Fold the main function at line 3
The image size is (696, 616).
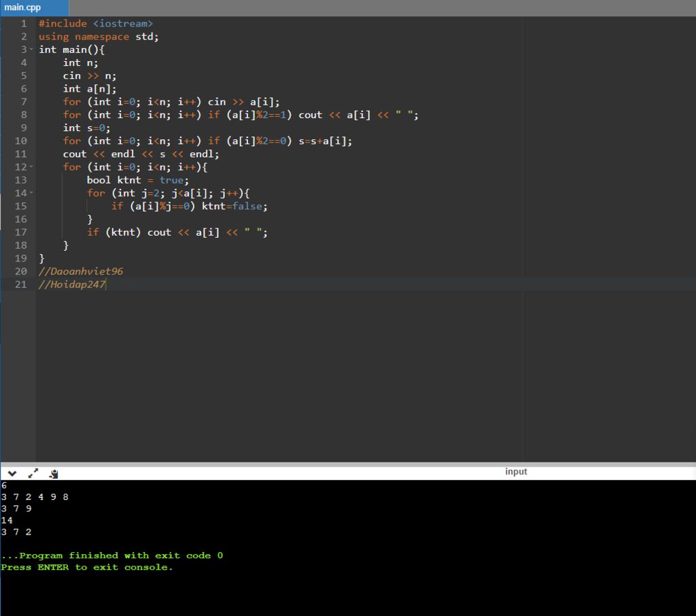[31, 49]
